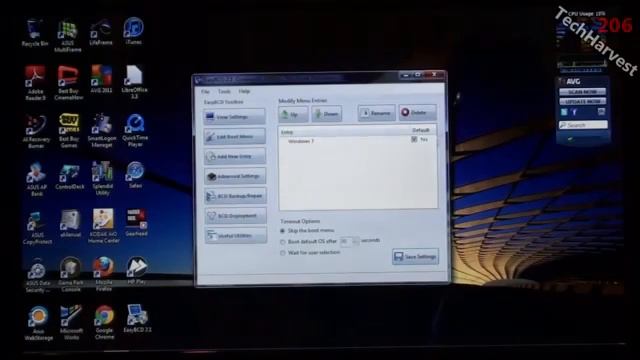
Task: Open ASUS Data Security desktop icon
Action: click(38, 276)
